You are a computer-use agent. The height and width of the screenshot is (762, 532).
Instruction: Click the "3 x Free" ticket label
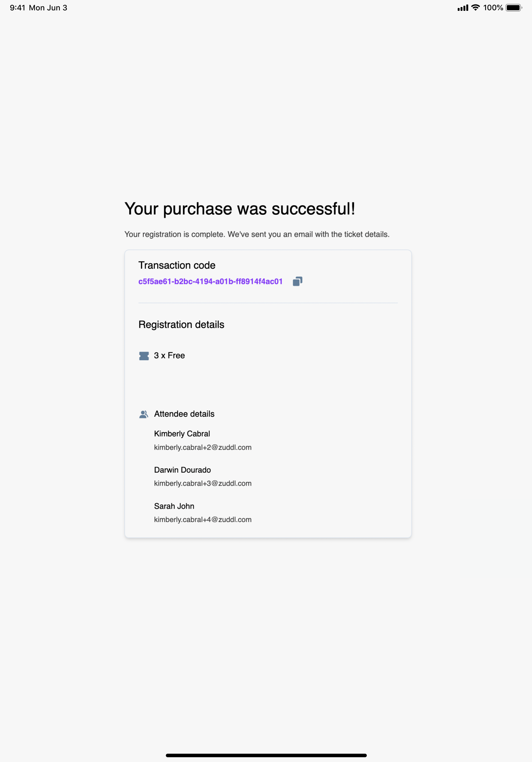169,355
